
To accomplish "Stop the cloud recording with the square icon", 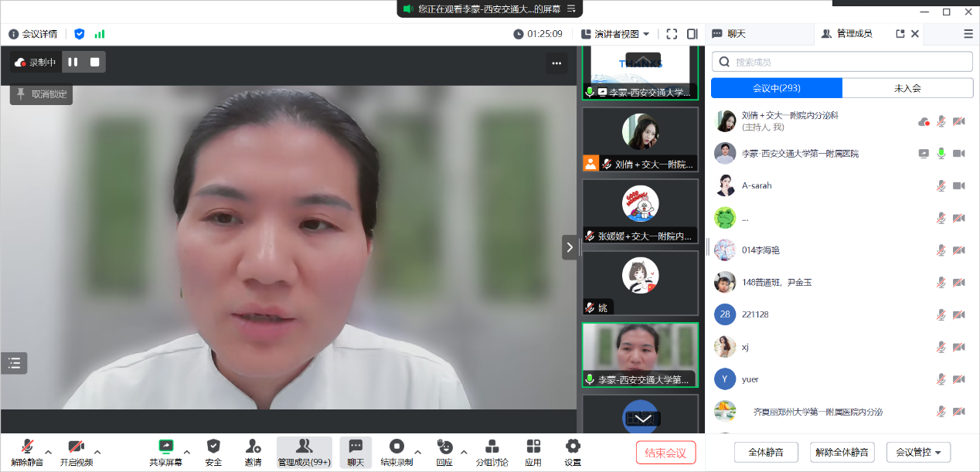I will click(x=95, y=62).
